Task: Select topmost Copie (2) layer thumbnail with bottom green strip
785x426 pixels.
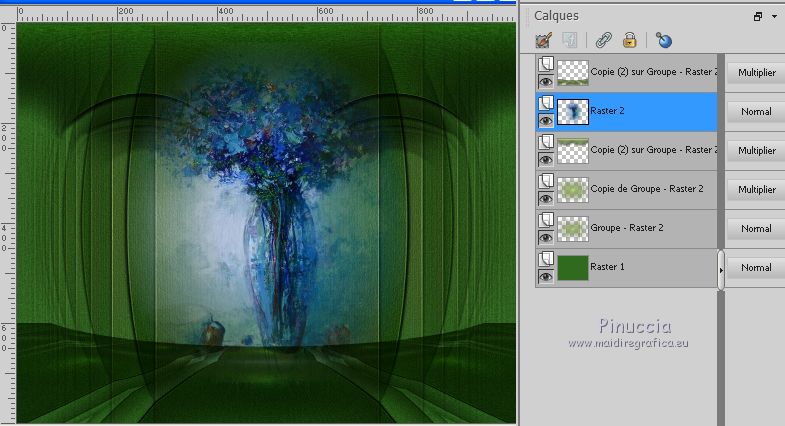Action: click(573, 73)
